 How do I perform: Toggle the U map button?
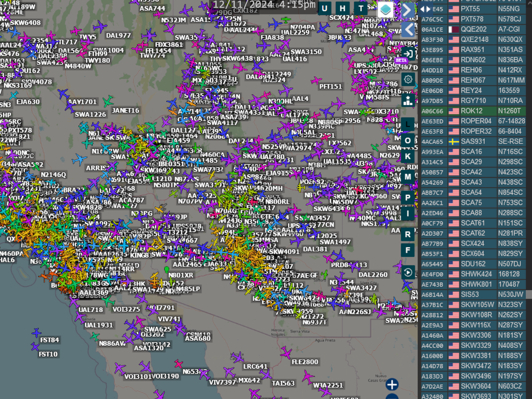(325, 8)
